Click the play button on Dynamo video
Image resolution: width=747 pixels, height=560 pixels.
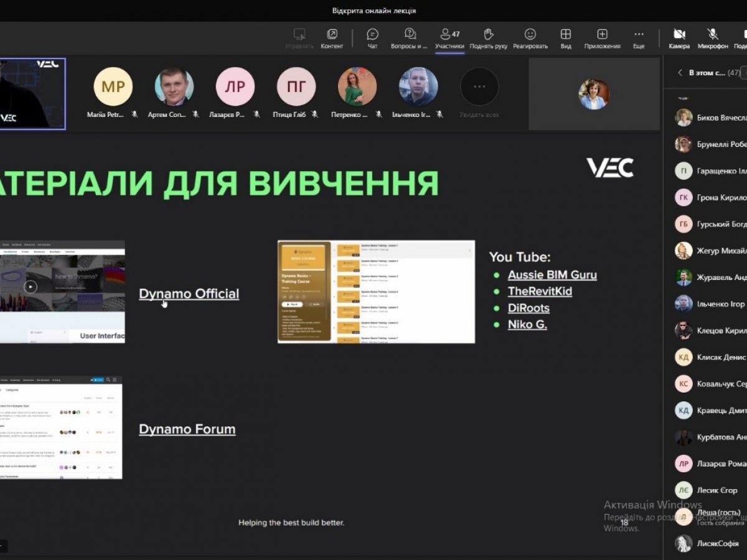[x=31, y=287]
